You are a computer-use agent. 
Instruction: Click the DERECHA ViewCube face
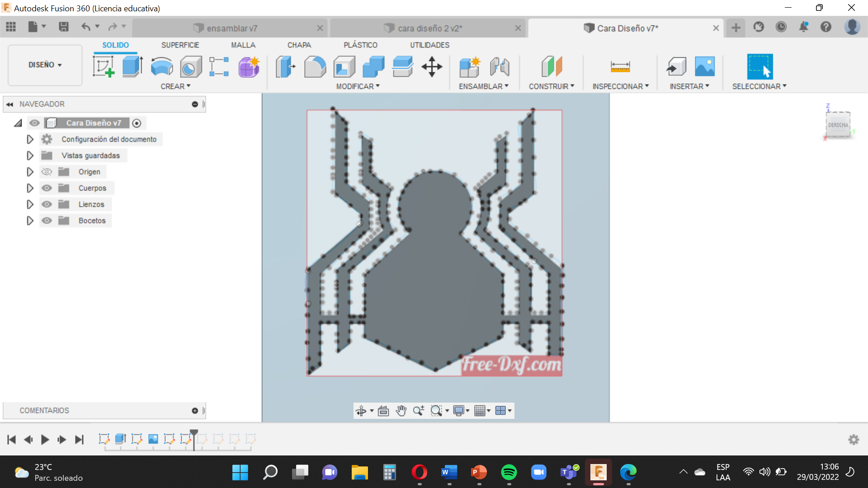coord(838,125)
